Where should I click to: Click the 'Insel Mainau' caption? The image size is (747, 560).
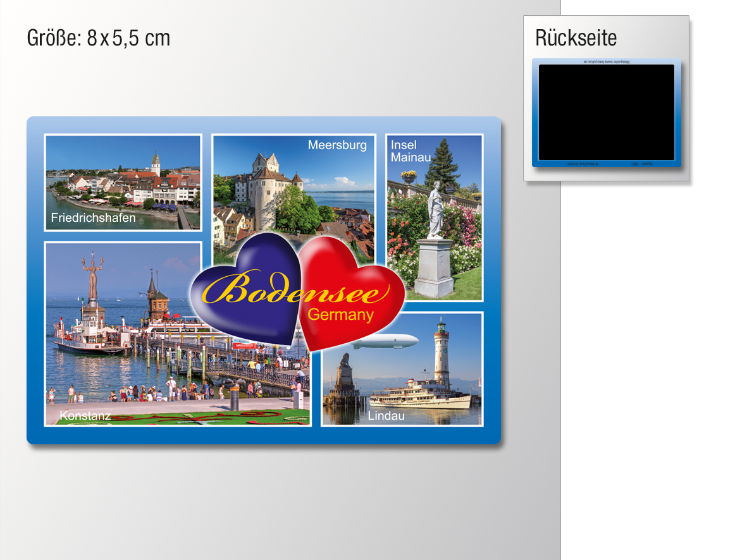pos(411,151)
